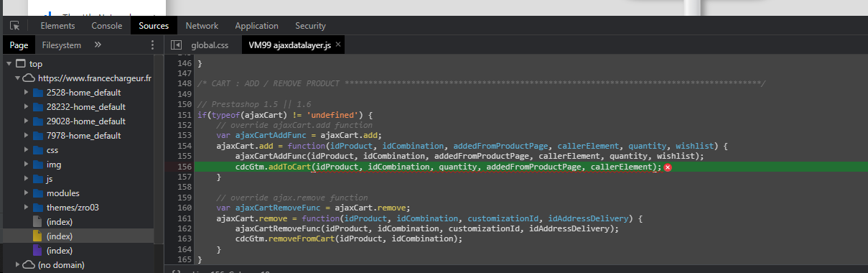
Task: Select the 2528-home_default folder label
Action: pyautogui.click(x=83, y=93)
